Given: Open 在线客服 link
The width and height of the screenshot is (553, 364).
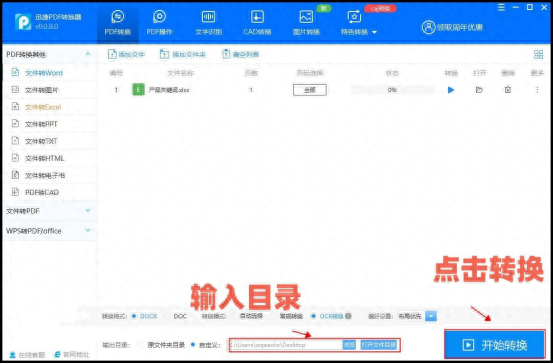Looking at the screenshot, I should tap(28, 355).
